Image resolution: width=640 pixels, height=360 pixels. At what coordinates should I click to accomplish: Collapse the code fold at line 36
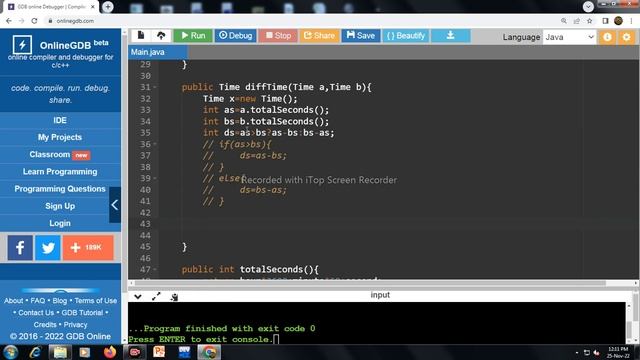(x=155, y=144)
